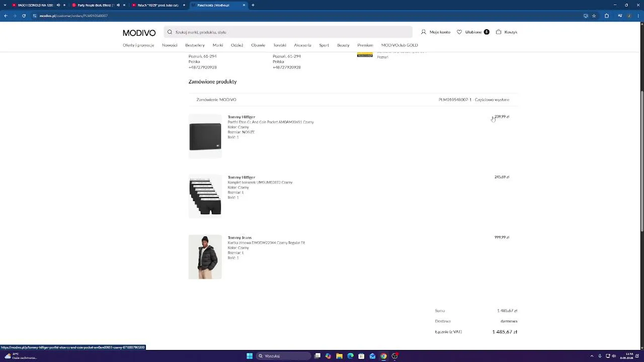This screenshot has height=362, width=644.
Task: Open Sport menu
Action: [324, 45]
